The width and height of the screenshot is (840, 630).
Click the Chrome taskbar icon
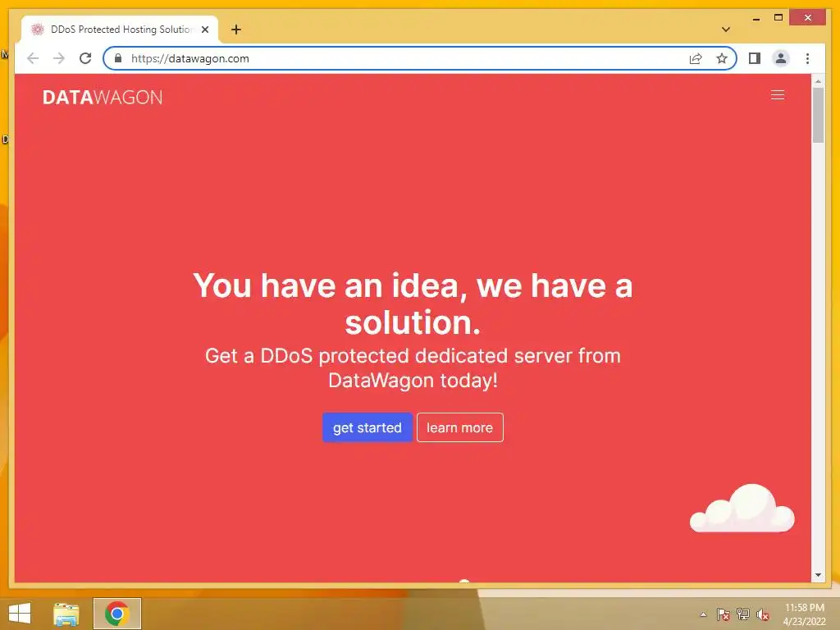[116, 614]
